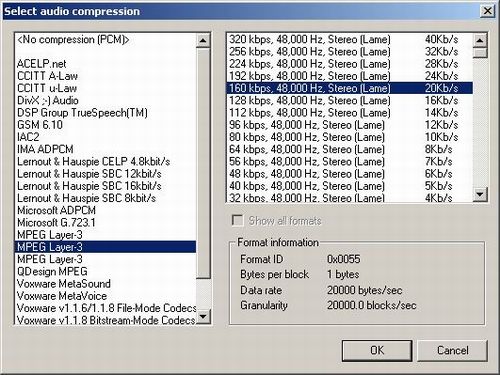
Task: Select the IMA ADPCM codec
Action: click(x=105, y=149)
